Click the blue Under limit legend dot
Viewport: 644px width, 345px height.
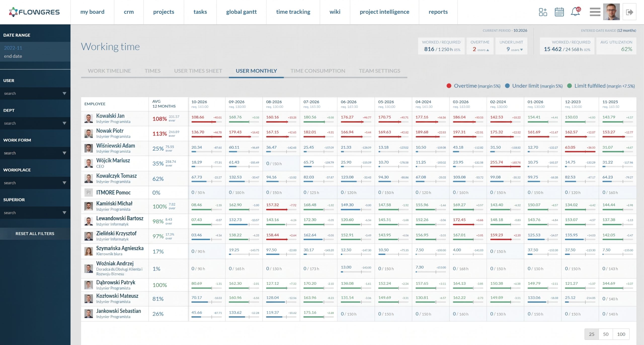(507, 86)
